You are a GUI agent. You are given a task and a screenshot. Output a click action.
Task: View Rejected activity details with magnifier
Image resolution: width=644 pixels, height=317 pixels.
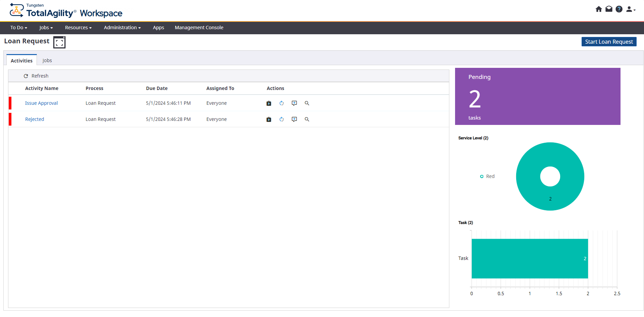pyautogui.click(x=307, y=120)
